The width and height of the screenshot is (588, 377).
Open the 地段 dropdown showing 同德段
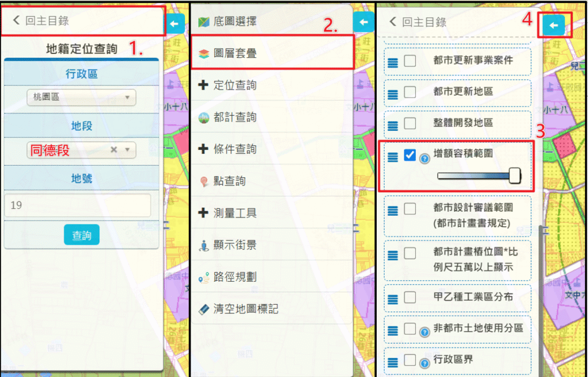point(81,150)
